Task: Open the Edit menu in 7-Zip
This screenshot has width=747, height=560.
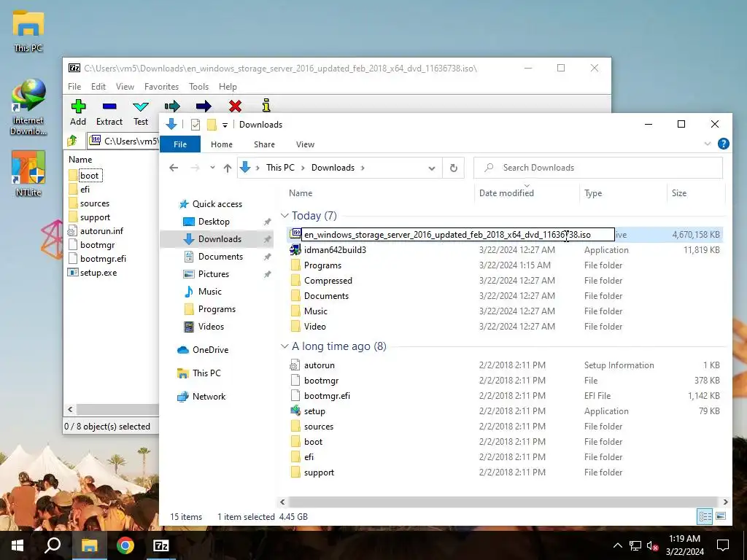Action: 98,87
